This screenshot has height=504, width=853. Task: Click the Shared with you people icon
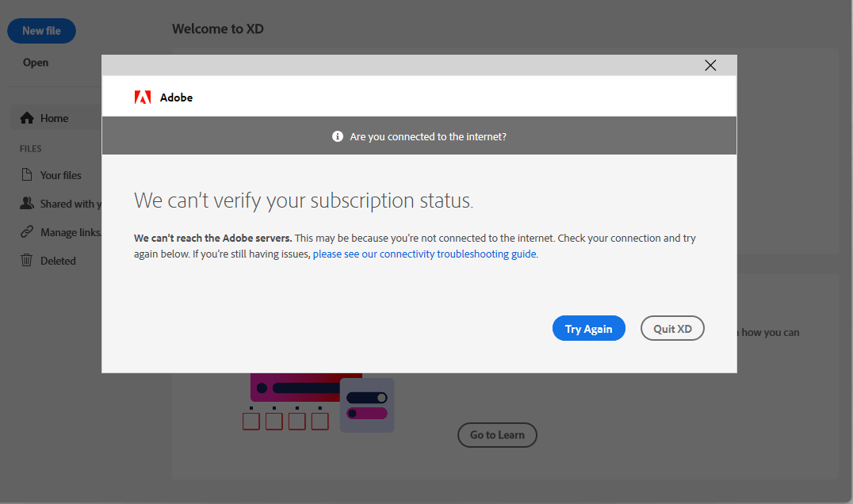[x=26, y=203]
